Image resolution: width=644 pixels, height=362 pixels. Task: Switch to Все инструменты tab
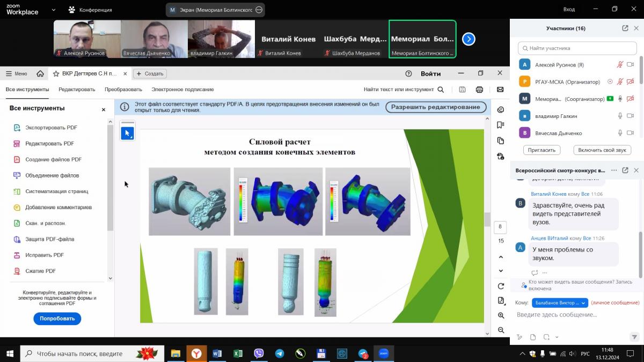point(27,90)
